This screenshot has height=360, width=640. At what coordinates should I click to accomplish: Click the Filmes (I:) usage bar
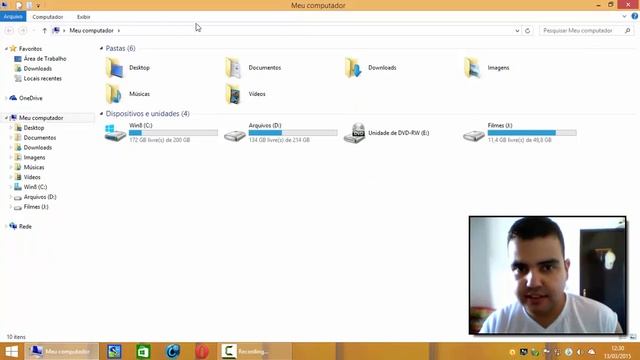532,133
